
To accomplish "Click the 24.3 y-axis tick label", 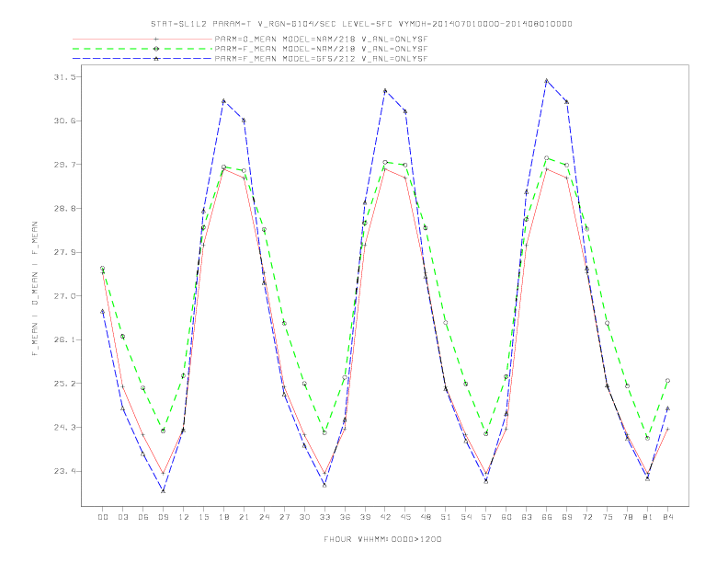I will pos(64,428).
